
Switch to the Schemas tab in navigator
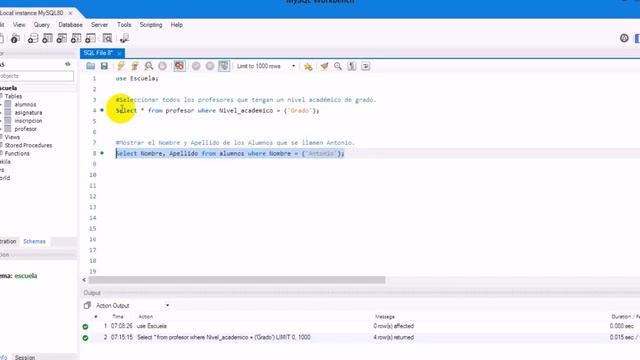[x=34, y=241]
